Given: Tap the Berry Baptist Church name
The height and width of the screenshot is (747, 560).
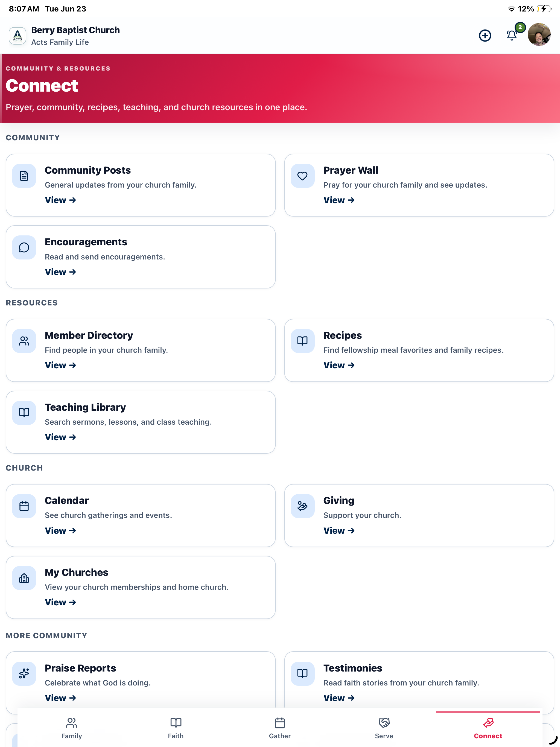Looking at the screenshot, I should coord(75,30).
